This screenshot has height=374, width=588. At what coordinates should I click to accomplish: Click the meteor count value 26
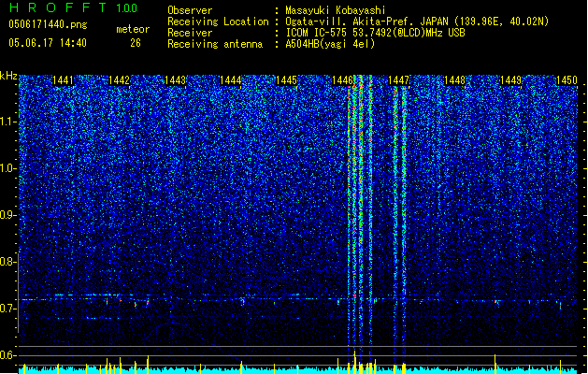pyautogui.click(x=136, y=43)
